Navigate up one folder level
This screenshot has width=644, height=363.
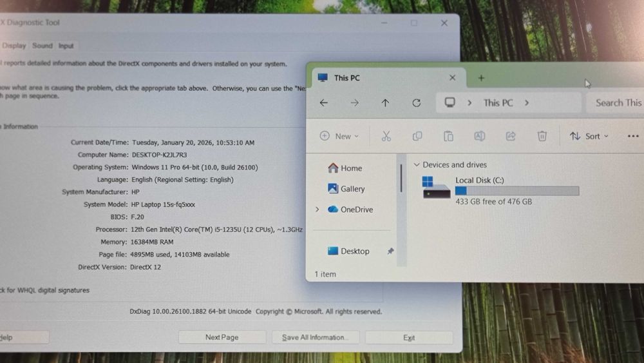385,103
